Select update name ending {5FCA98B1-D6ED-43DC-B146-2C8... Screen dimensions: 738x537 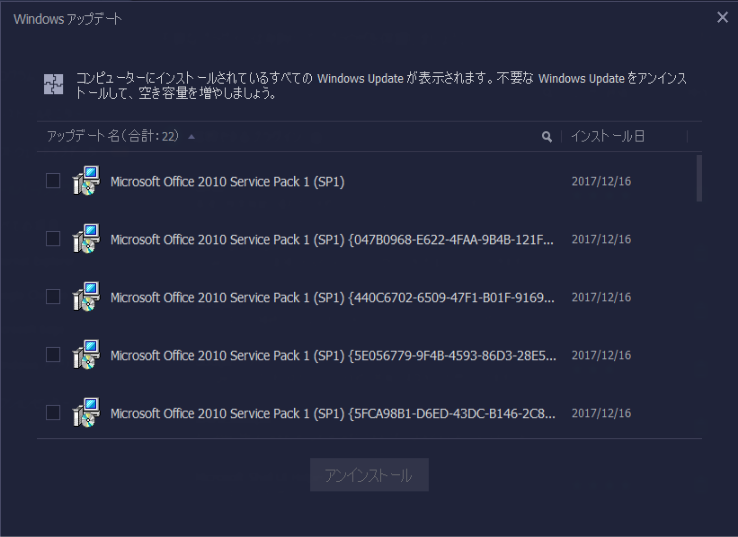tap(333, 413)
